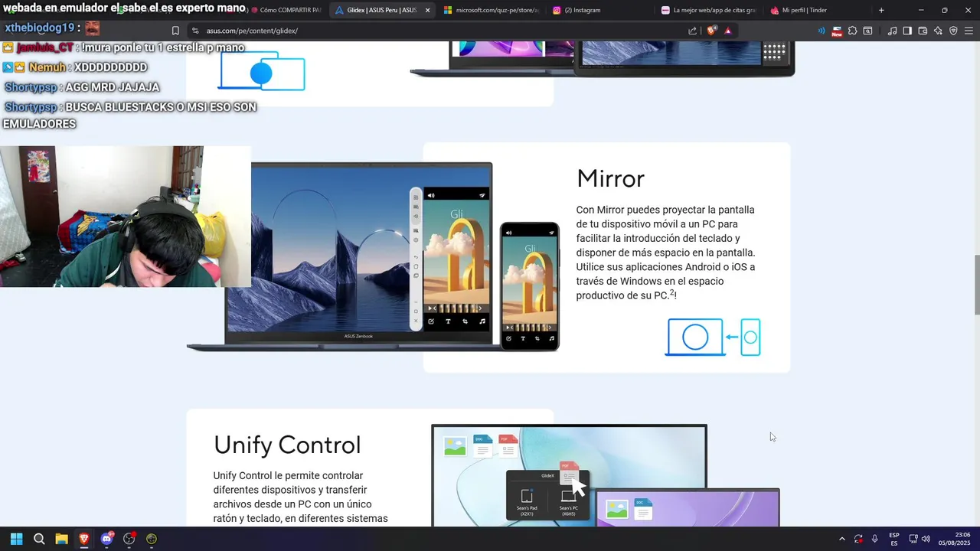The image size is (980, 551).
Task: Open Windows taskbar search
Action: [x=39, y=539]
